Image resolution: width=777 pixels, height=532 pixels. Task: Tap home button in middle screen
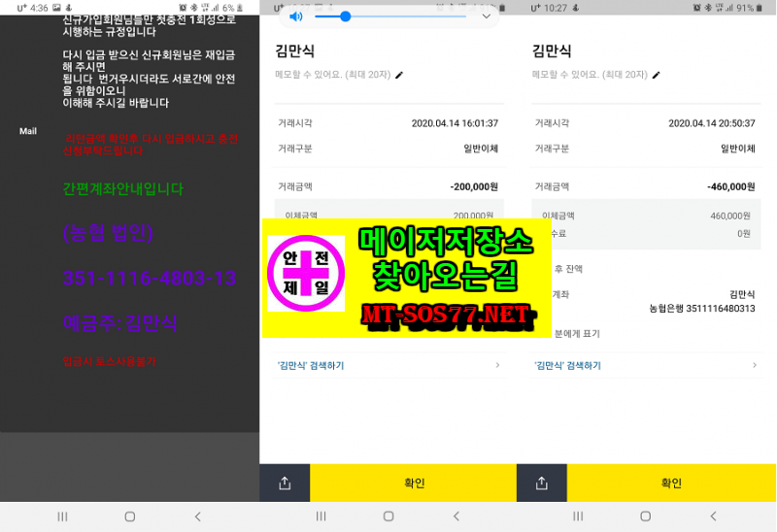click(388, 516)
